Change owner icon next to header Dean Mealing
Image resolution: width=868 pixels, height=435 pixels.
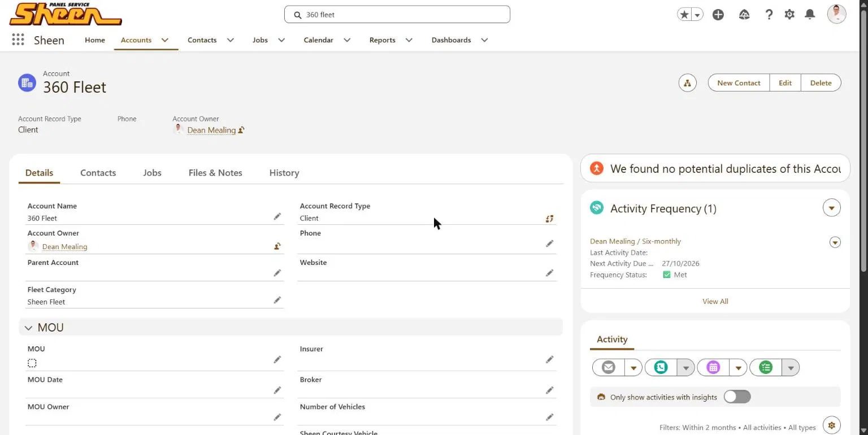click(241, 130)
